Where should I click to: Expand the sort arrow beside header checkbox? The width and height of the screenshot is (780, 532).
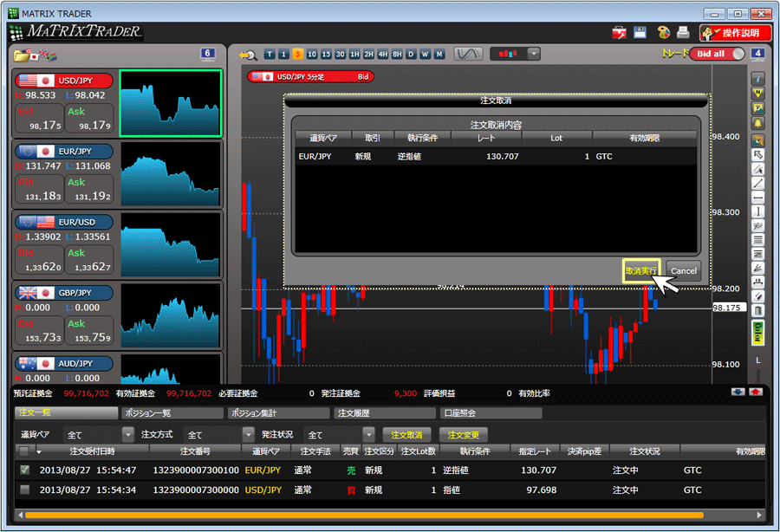click(38, 451)
